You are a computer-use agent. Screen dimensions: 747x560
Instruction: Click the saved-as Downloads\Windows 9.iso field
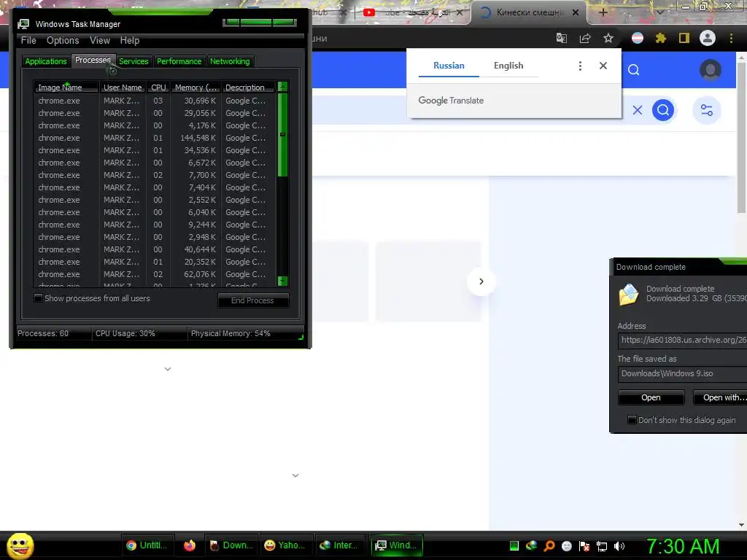683,374
